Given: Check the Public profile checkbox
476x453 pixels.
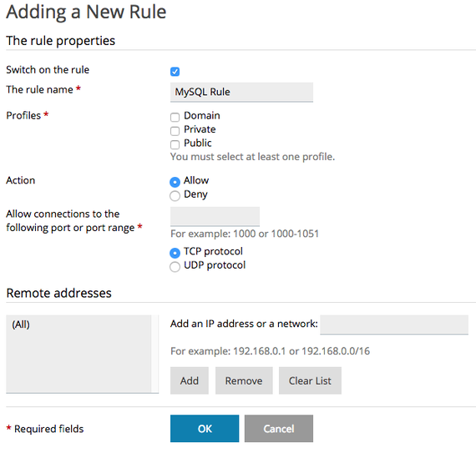Looking at the screenshot, I should click(175, 144).
